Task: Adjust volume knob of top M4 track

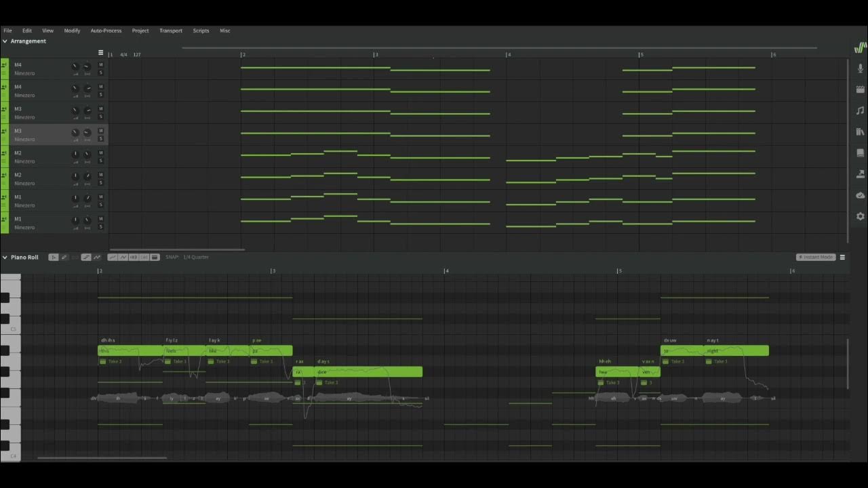Action: click(x=75, y=66)
